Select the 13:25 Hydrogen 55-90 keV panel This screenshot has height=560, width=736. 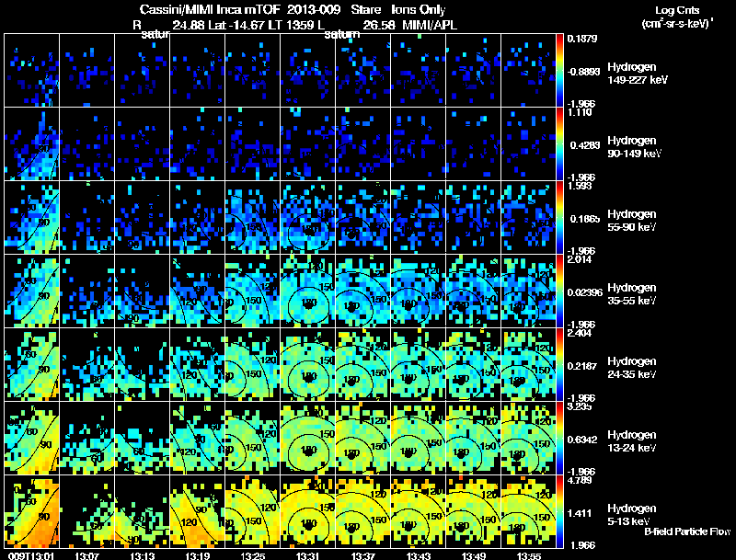[252, 217]
